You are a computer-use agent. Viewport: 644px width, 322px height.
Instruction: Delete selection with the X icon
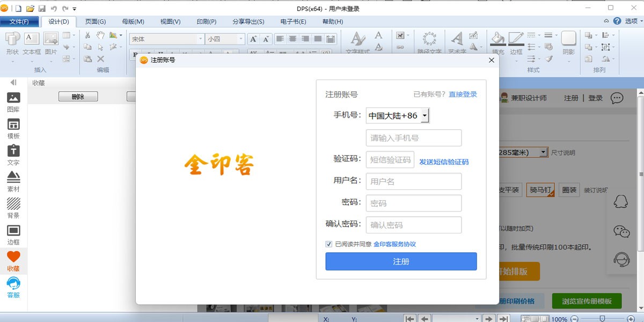pos(100,59)
